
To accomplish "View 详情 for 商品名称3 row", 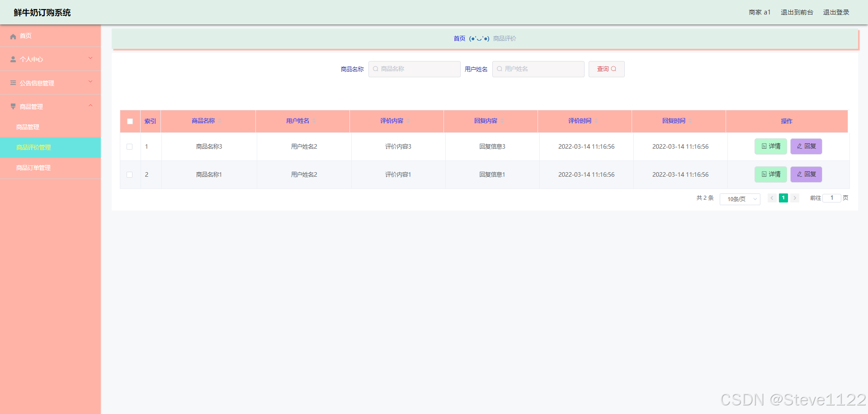I will (x=771, y=146).
